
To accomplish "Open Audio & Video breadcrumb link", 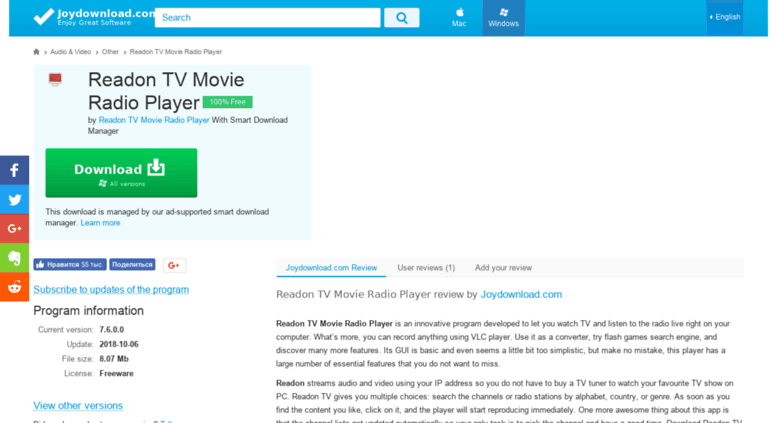I will (70, 52).
